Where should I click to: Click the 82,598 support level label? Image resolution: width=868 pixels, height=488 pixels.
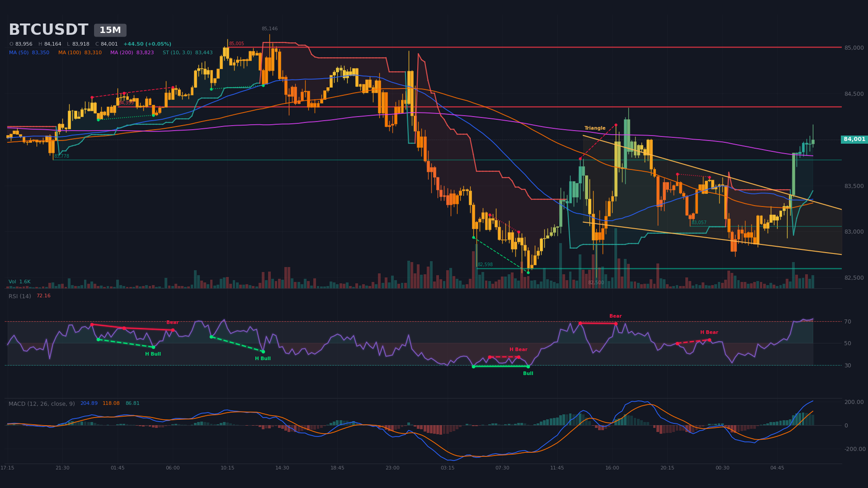point(485,265)
